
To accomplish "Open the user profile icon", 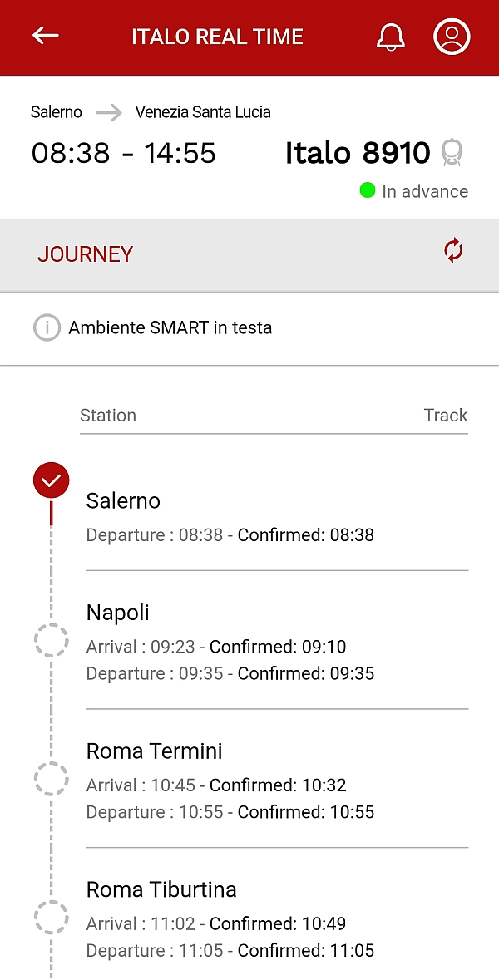I will [x=452, y=37].
